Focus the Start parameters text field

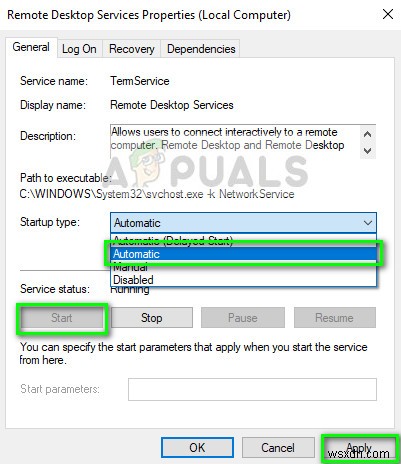click(252, 389)
